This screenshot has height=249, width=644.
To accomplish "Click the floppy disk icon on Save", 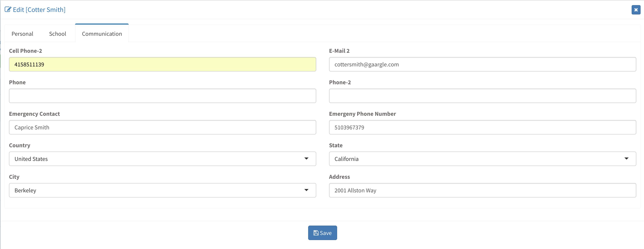I will tap(316, 233).
